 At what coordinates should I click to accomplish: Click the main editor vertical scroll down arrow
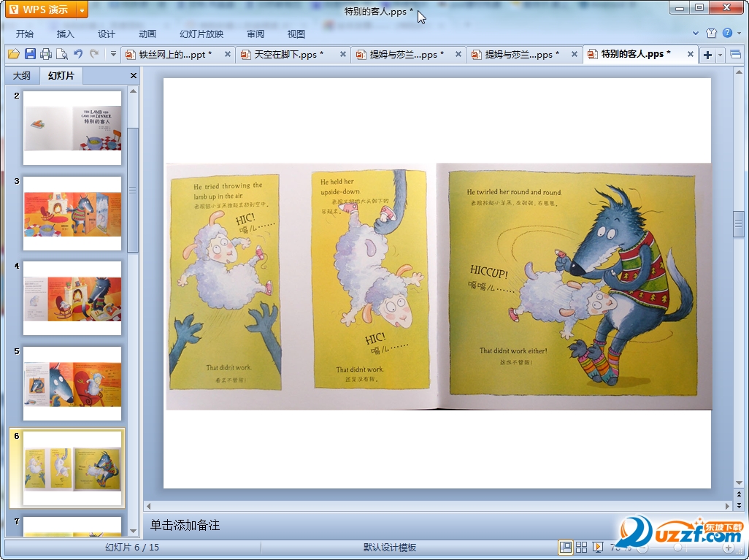tap(739, 483)
